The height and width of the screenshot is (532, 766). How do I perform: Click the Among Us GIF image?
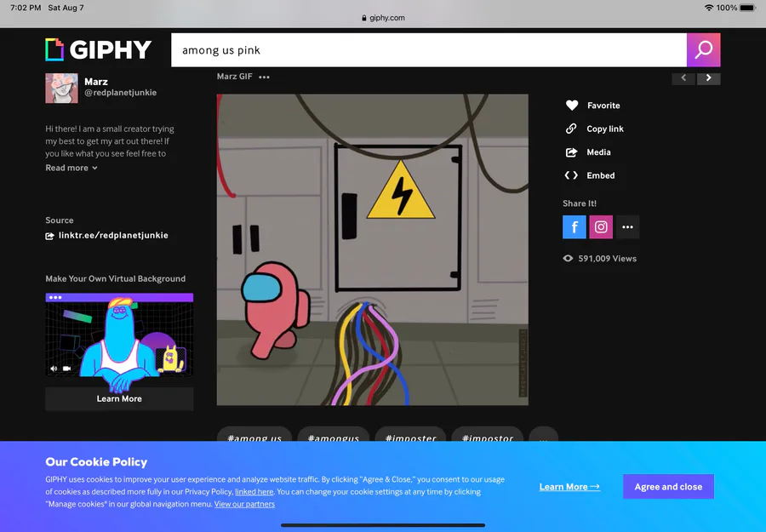coord(372,249)
